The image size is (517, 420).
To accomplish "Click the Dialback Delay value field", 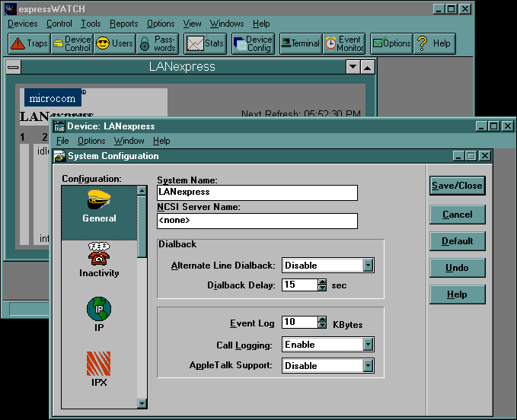I will click(300, 285).
